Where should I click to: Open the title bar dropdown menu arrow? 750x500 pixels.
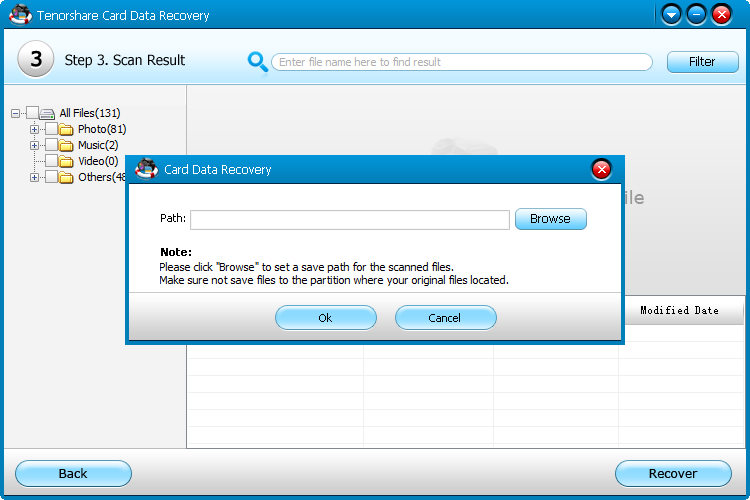point(671,15)
